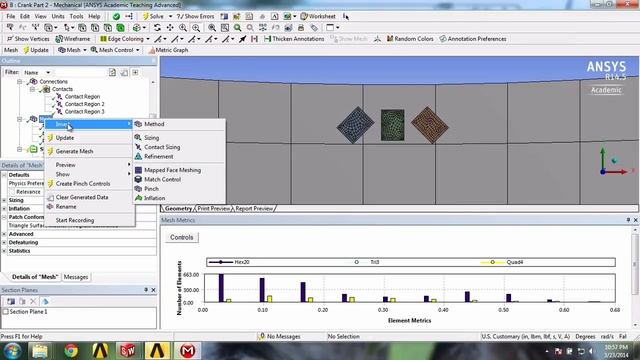
Task: Open the Windows Start menu
Action: (x=12, y=351)
